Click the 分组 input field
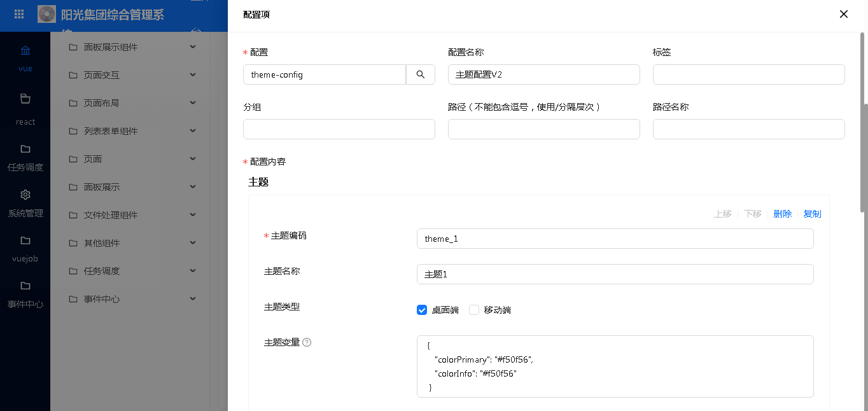 339,129
